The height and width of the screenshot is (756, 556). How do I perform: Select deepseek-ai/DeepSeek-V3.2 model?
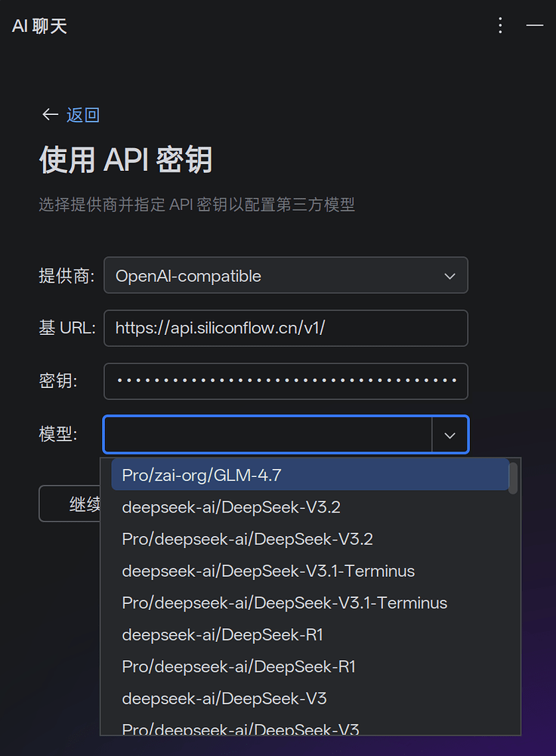(310, 507)
